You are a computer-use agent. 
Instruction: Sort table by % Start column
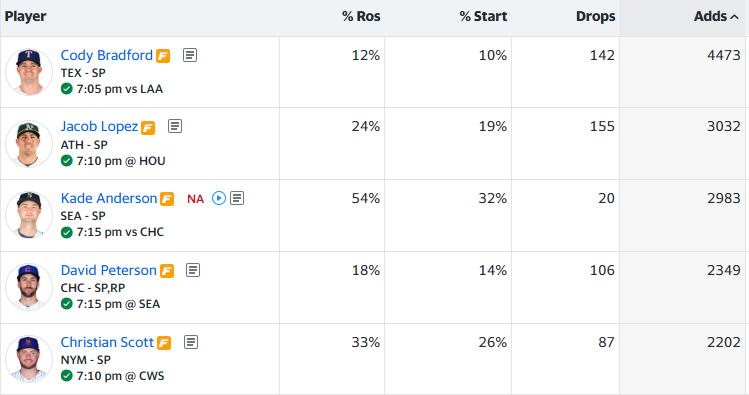click(x=483, y=17)
